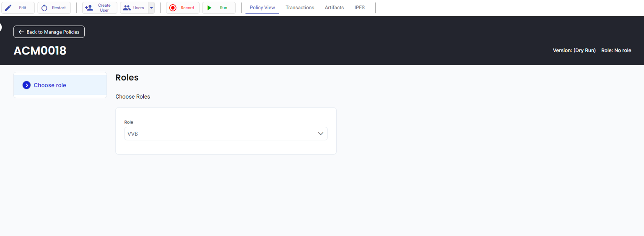
Task: Click the circular arrow Restart icon
Action: click(44, 8)
